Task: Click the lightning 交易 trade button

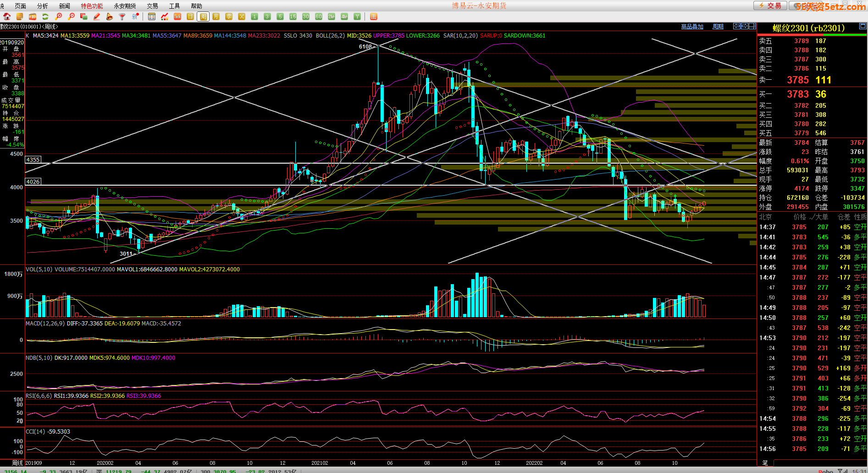Action: tap(770, 5)
